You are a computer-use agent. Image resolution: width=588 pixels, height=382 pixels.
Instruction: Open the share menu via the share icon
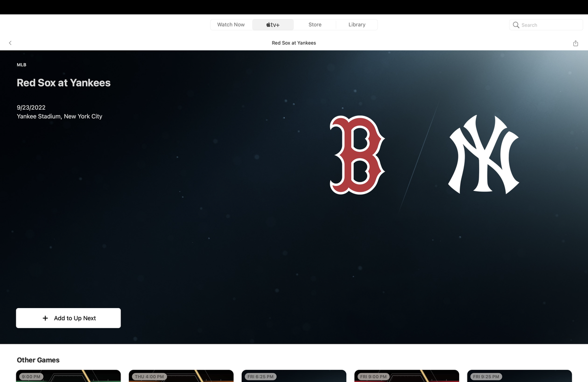pyautogui.click(x=575, y=43)
